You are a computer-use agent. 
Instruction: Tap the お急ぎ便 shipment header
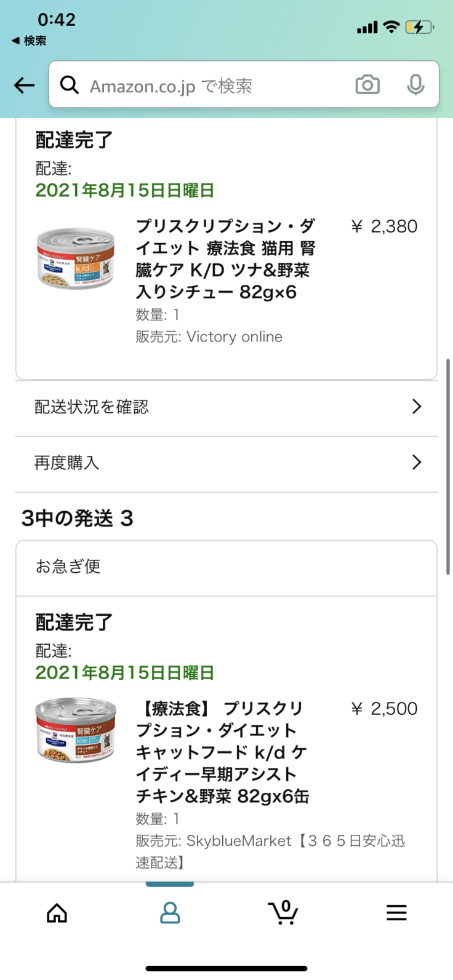tap(226, 567)
